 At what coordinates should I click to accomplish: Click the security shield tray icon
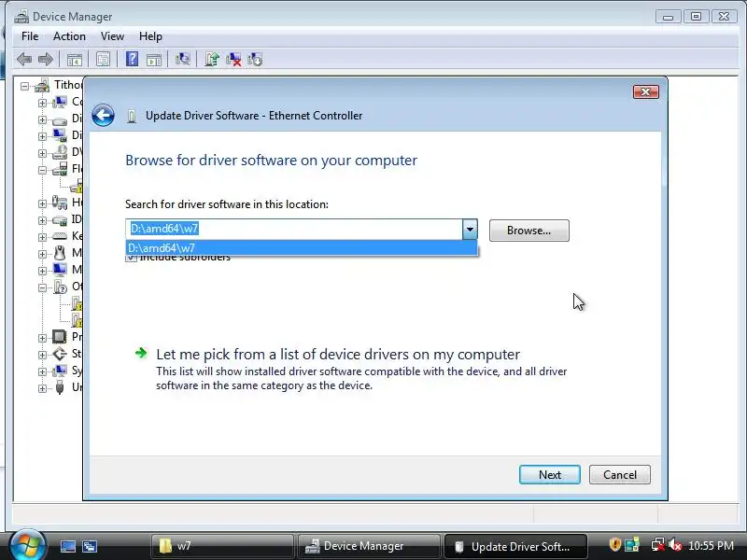point(615,544)
